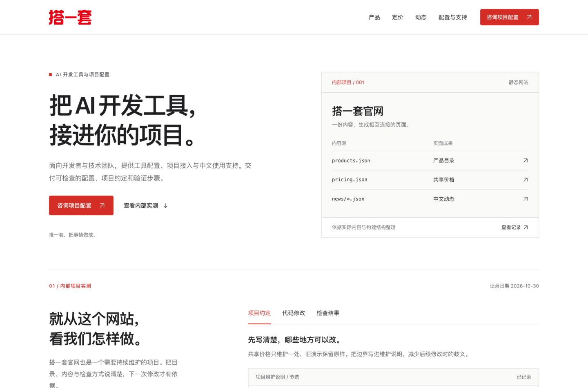Click 记录日期 2026-10-30 text
This screenshot has height=388, width=588.
click(514, 286)
